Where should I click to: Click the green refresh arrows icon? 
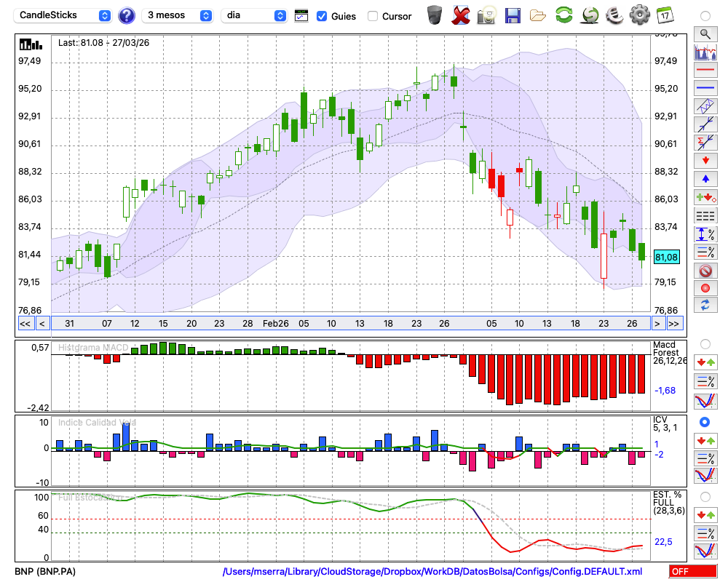click(563, 15)
